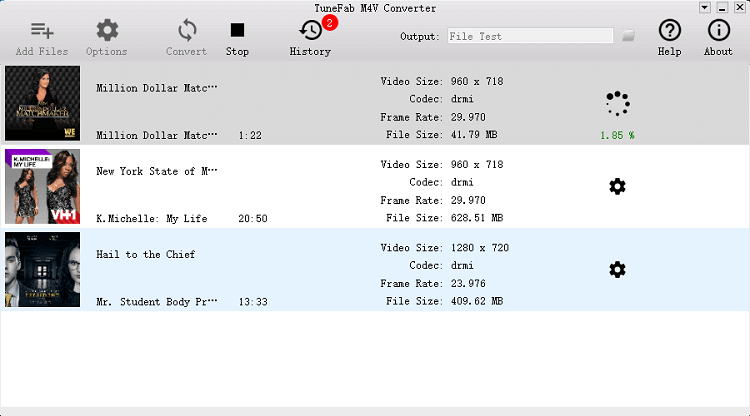Click file size 628.51 MB
The height and width of the screenshot is (416, 750).
coord(477,218)
